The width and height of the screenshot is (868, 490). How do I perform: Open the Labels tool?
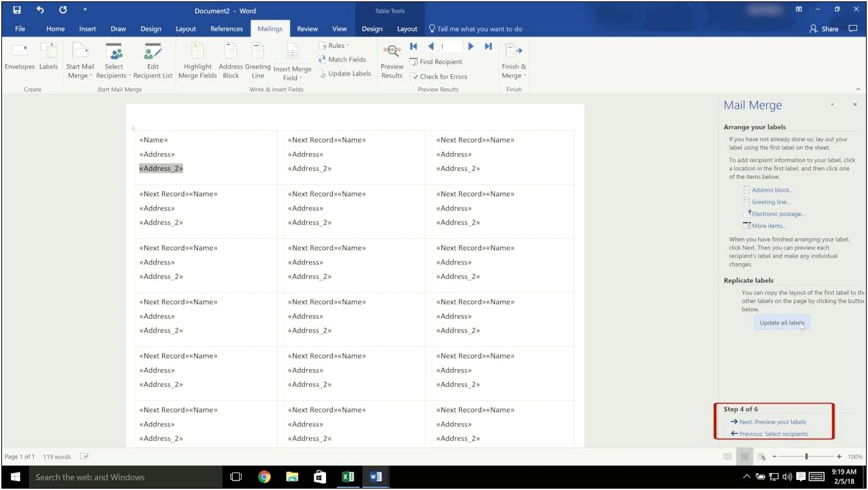coord(49,57)
